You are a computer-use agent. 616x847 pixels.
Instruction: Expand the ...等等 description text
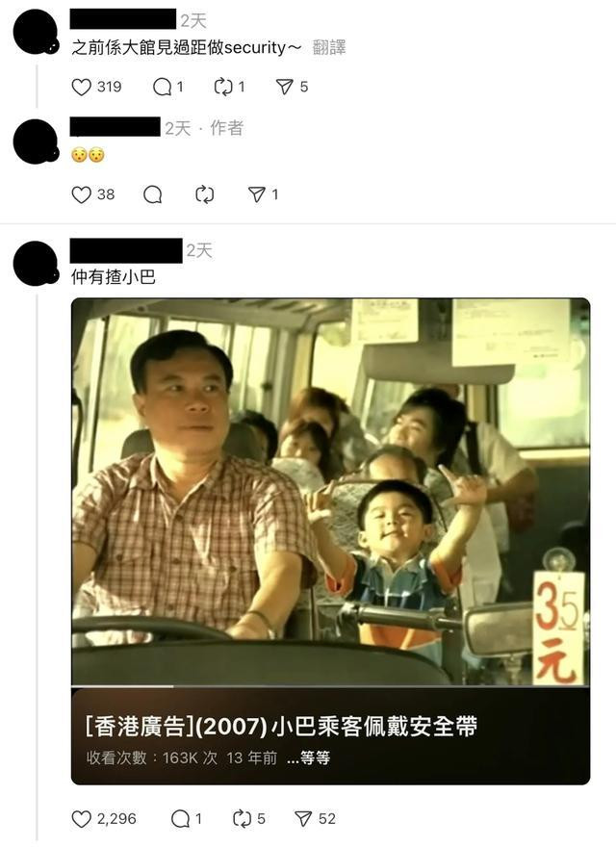tap(309, 757)
